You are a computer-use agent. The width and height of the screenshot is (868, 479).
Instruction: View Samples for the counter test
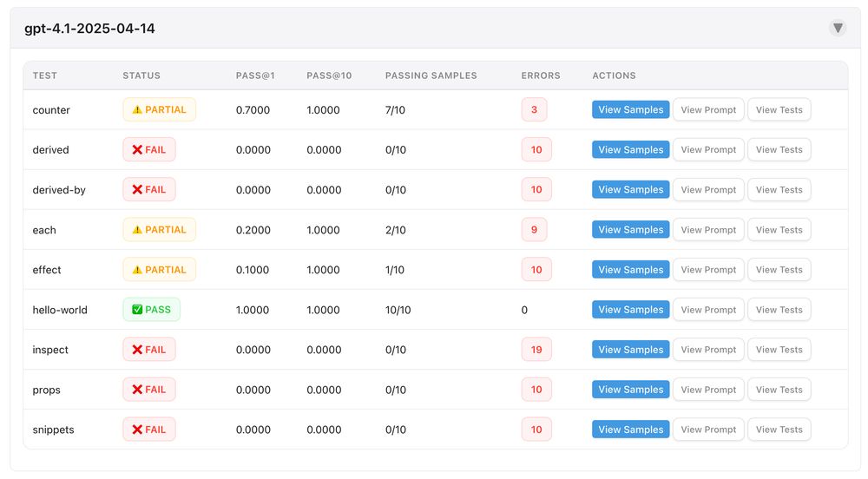pos(630,109)
